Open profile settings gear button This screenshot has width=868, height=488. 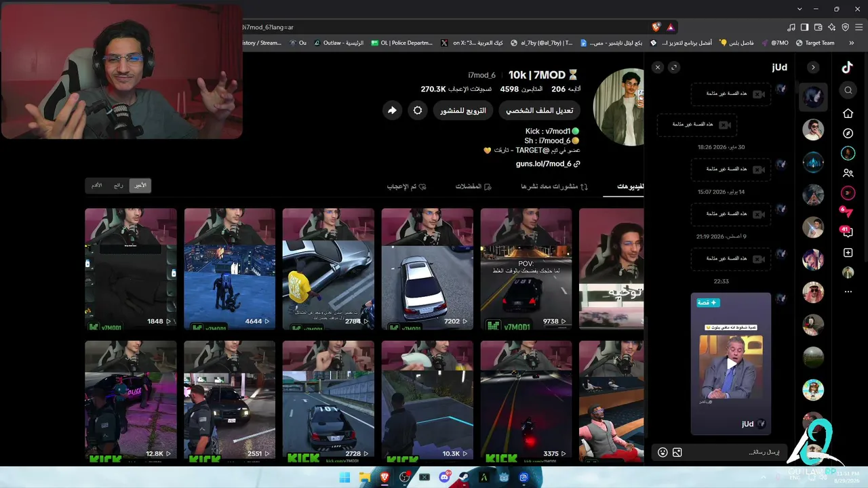pyautogui.click(x=418, y=110)
